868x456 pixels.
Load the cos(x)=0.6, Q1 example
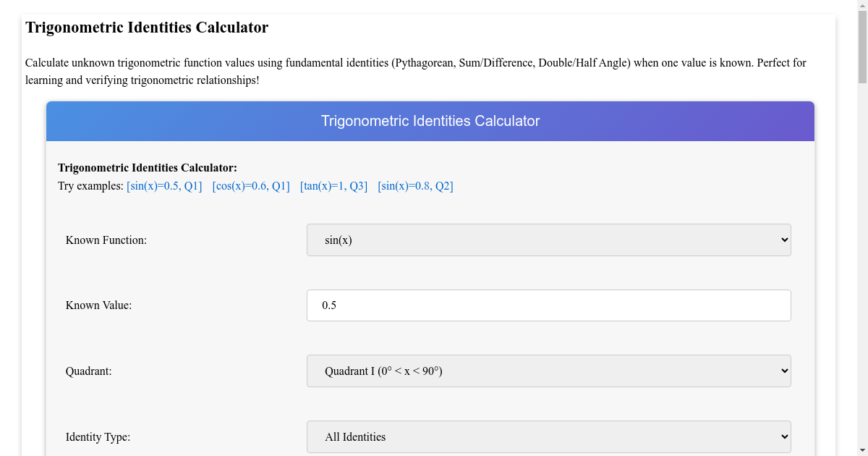pyautogui.click(x=250, y=185)
